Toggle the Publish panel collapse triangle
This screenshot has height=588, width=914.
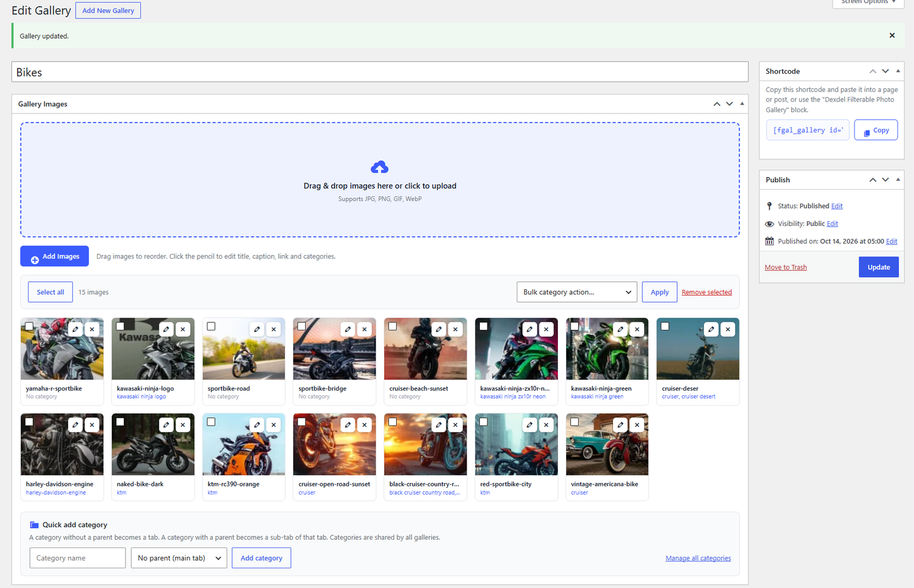coord(898,180)
